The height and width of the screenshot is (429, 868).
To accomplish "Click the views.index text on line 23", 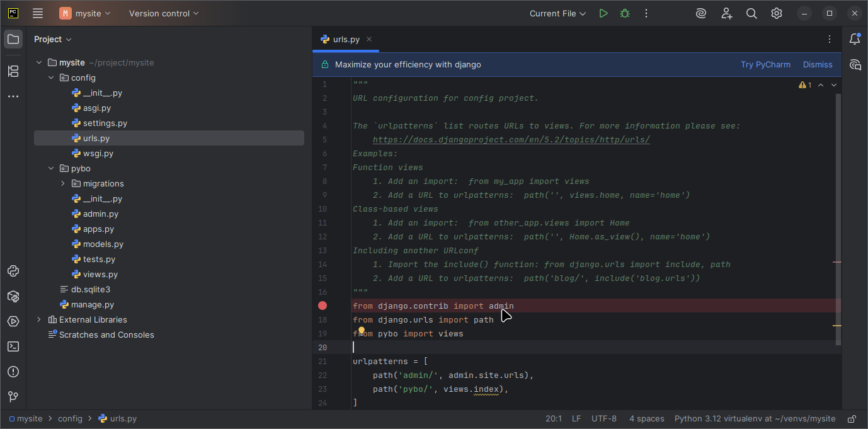I will click(471, 389).
